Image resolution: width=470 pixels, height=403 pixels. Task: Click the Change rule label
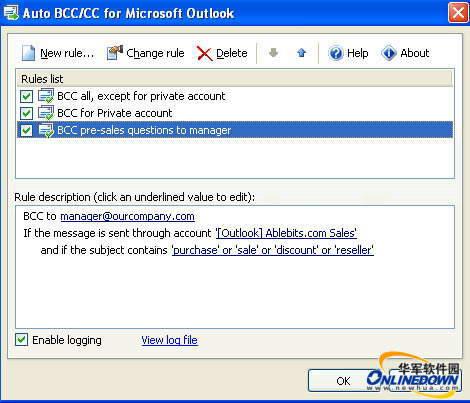155,53
